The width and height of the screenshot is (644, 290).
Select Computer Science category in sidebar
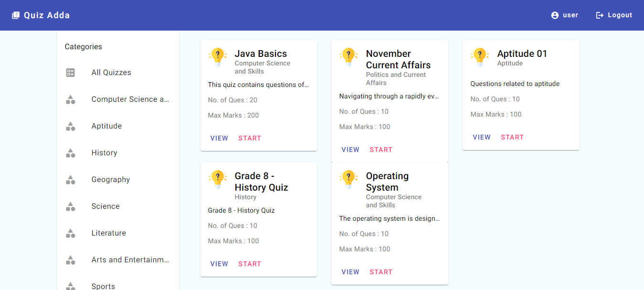coord(130,99)
